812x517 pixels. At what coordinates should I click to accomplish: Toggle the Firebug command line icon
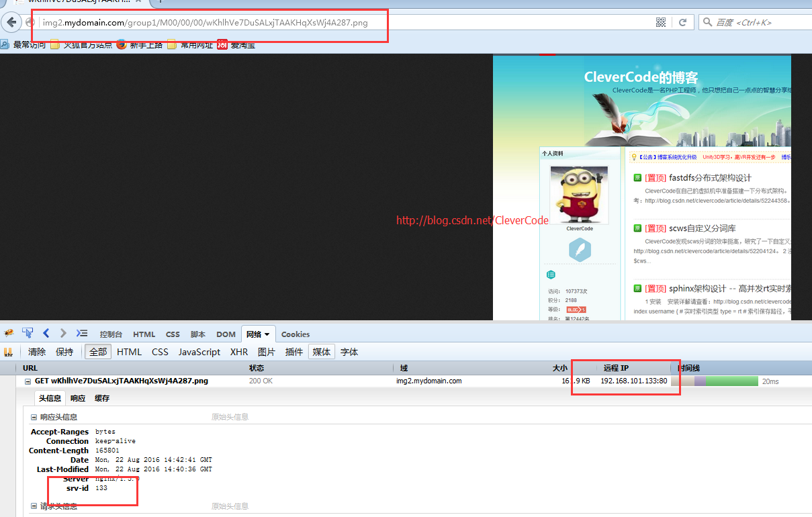pyautogui.click(x=82, y=333)
